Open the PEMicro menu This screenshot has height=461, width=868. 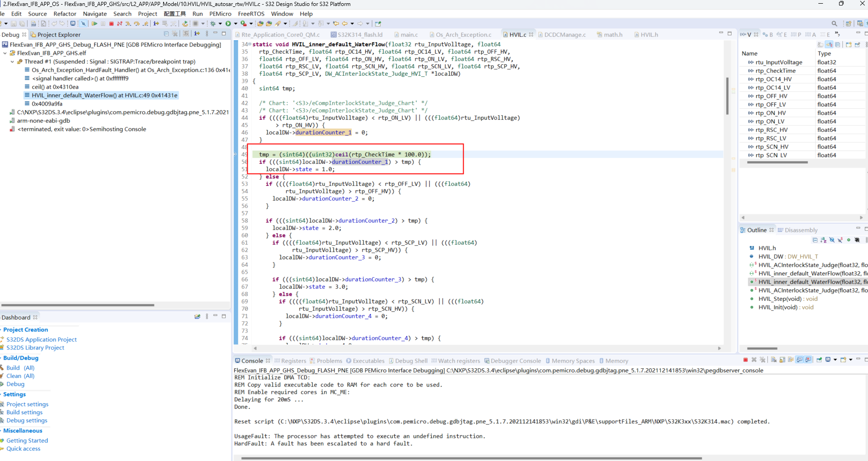tap(220, 14)
